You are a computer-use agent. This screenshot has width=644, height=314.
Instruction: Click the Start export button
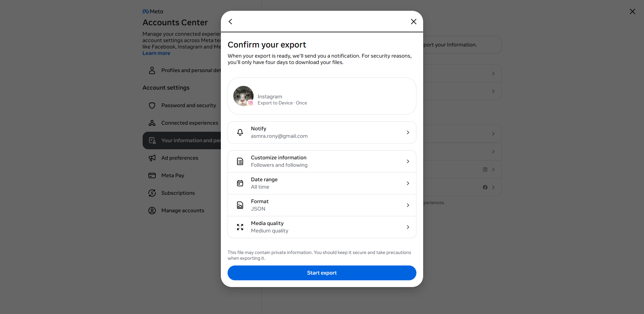(x=322, y=273)
